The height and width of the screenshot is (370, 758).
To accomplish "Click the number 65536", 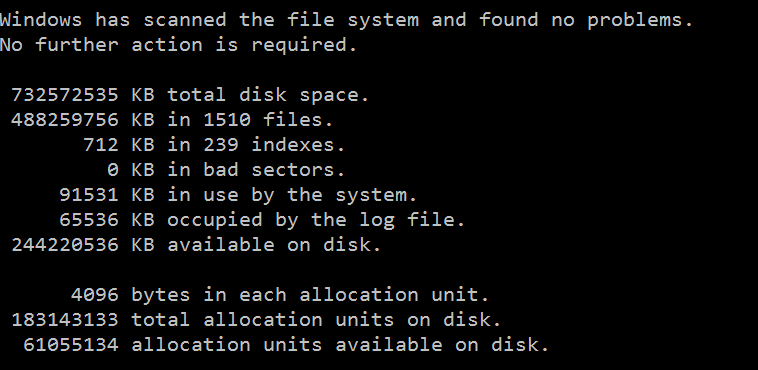I will pyautogui.click(x=89, y=220).
